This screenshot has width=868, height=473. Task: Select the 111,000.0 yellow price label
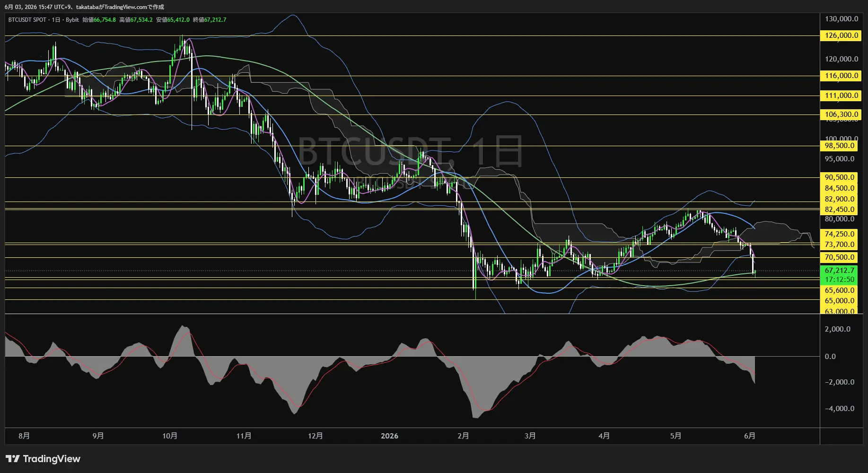coord(841,96)
